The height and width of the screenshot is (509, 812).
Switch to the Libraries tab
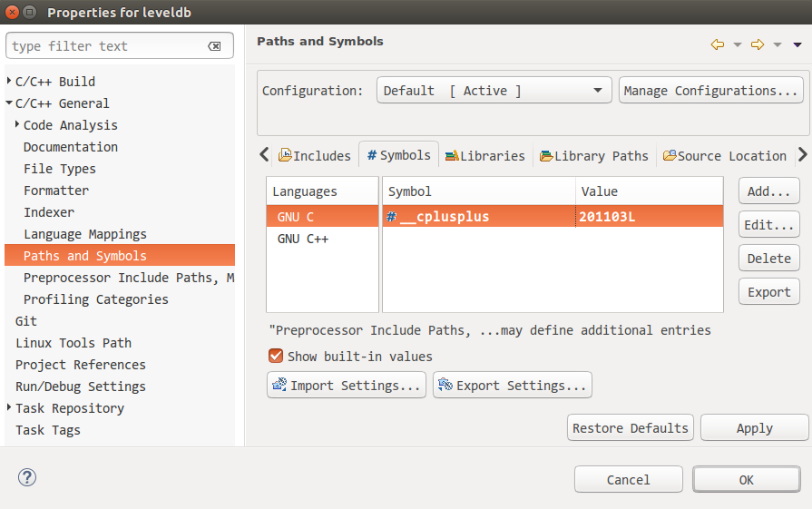tap(485, 155)
